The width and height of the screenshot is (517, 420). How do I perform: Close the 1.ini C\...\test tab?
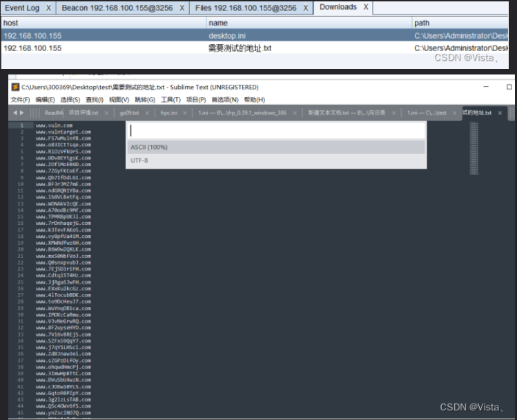pyautogui.click(x=454, y=113)
